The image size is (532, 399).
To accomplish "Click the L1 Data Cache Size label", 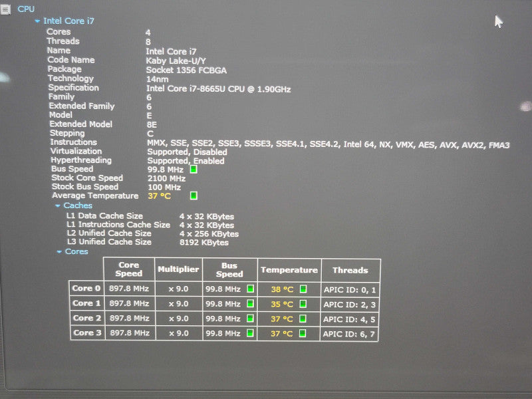I will [x=104, y=215].
